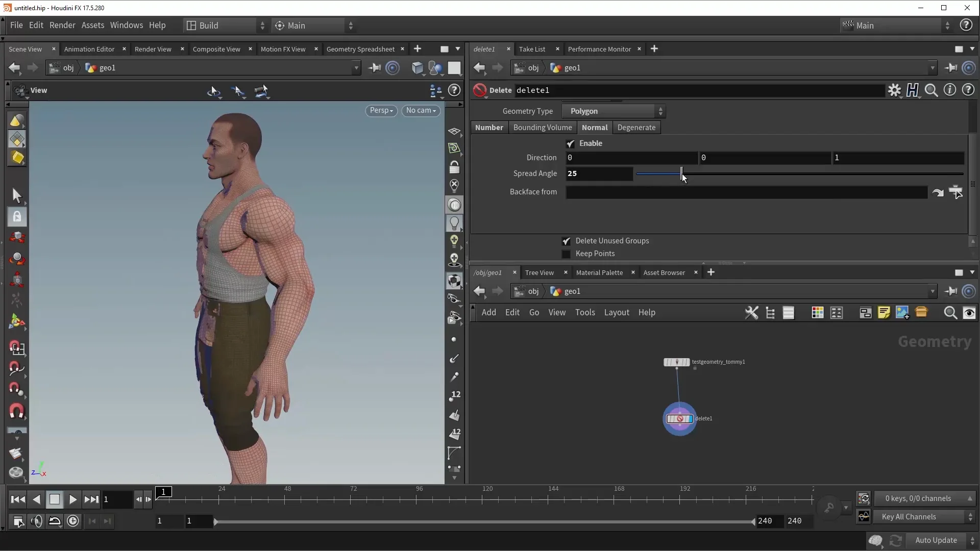Click the Spread Angle value field
This screenshot has width=980, height=551.
599,174
